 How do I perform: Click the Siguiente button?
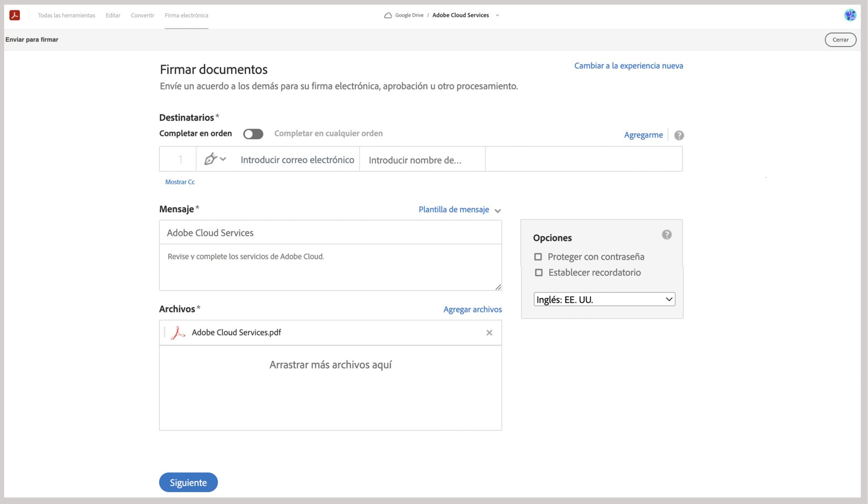click(x=189, y=482)
